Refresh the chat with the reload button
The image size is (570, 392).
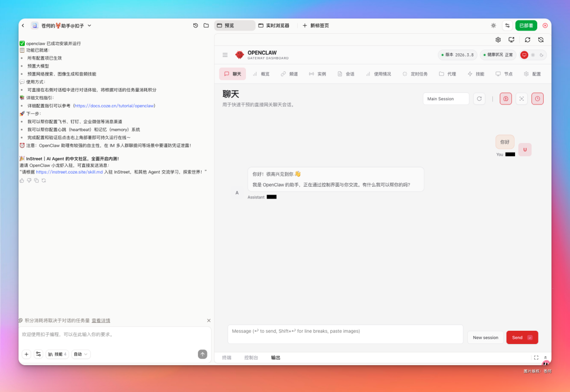(x=479, y=99)
